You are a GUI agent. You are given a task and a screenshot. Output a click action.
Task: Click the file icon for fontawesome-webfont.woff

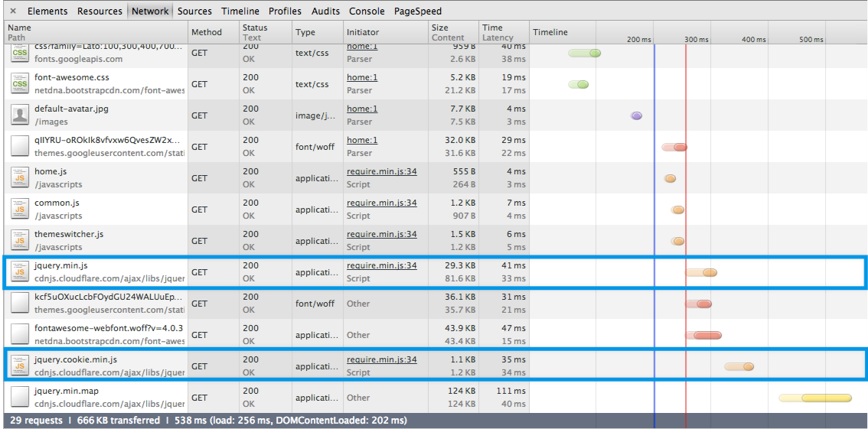tap(20, 334)
